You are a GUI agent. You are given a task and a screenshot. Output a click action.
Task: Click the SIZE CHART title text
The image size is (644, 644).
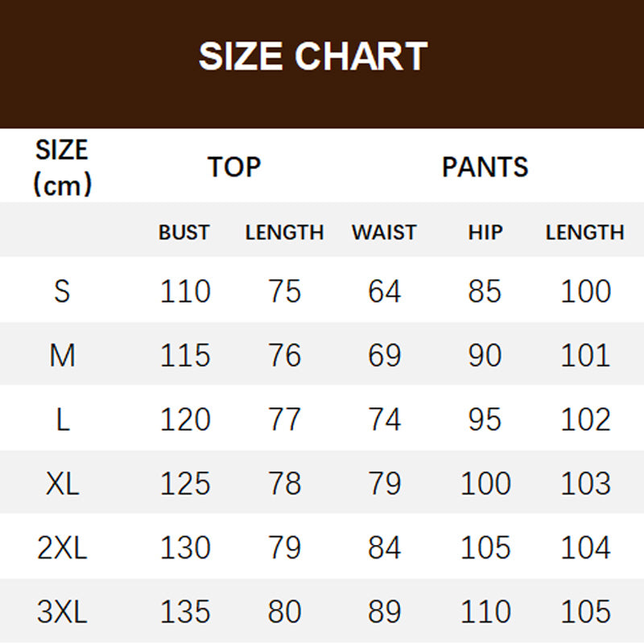click(x=312, y=57)
